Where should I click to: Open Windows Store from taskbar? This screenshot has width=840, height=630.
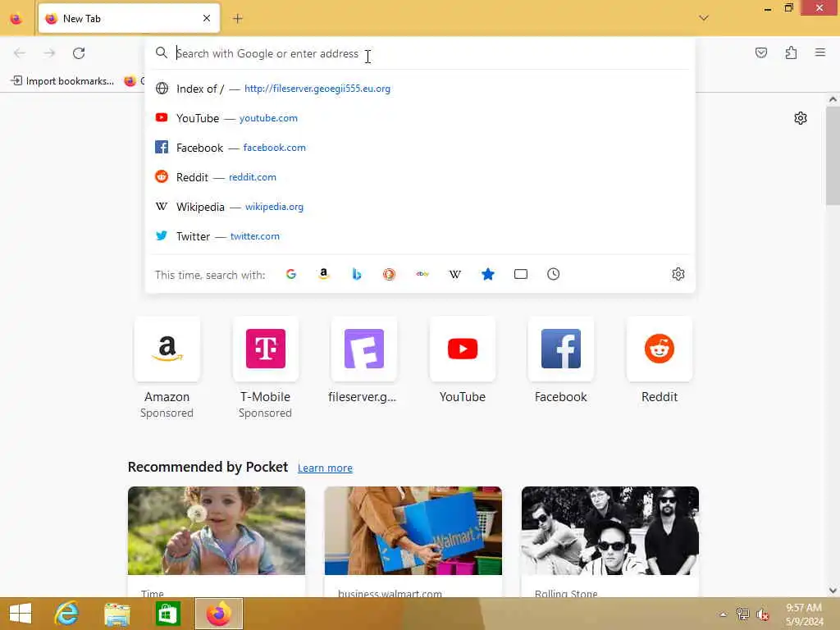coord(167,614)
